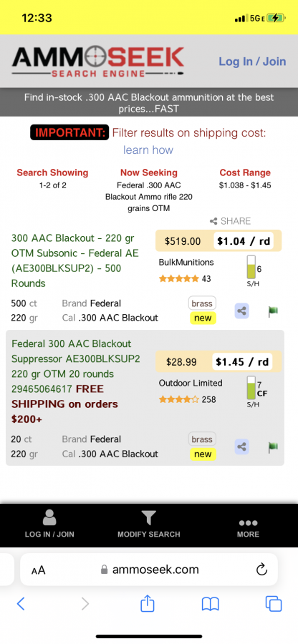Go back with Safari back arrow
Screen dimensions: 298x644
pyautogui.click(x=21, y=603)
